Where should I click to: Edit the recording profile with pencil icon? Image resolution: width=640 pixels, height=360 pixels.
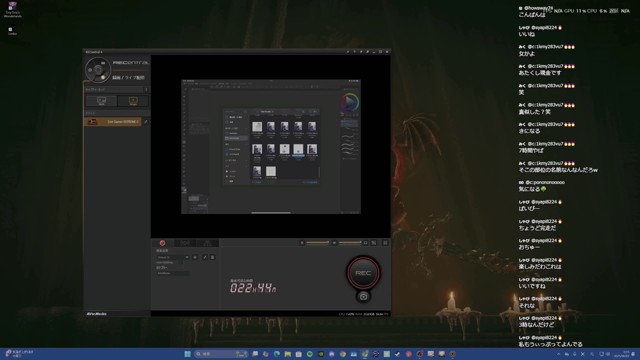click(205, 257)
